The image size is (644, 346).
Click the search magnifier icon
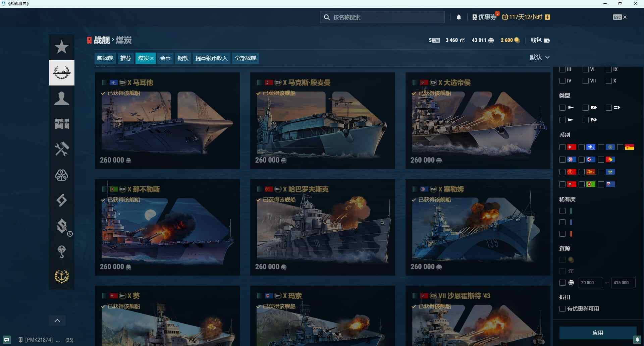[327, 17]
